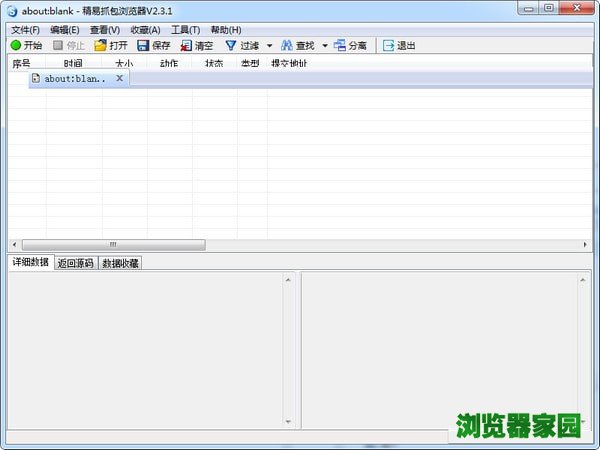Click inside the left detail data pane
The image size is (600, 450).
pos(146,350)
